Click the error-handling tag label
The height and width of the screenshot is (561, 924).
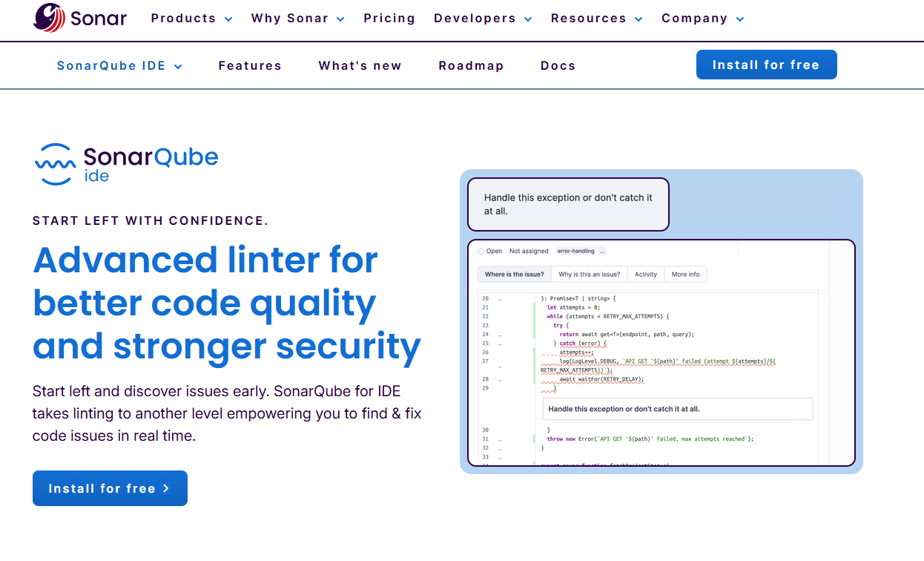point(575,252)
